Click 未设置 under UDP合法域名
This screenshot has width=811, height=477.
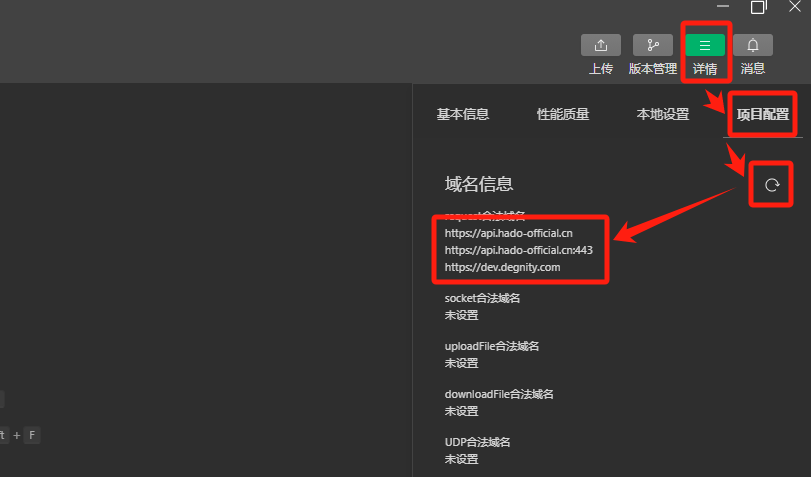(461, 459)
